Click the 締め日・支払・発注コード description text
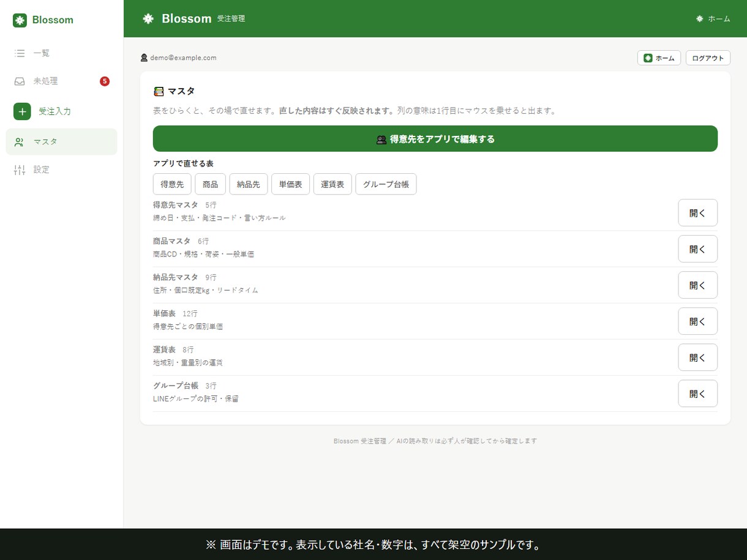 pos(219,218)
